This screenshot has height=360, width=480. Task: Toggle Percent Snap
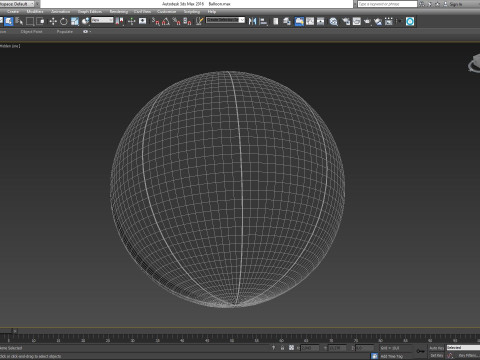coord(176,21)
